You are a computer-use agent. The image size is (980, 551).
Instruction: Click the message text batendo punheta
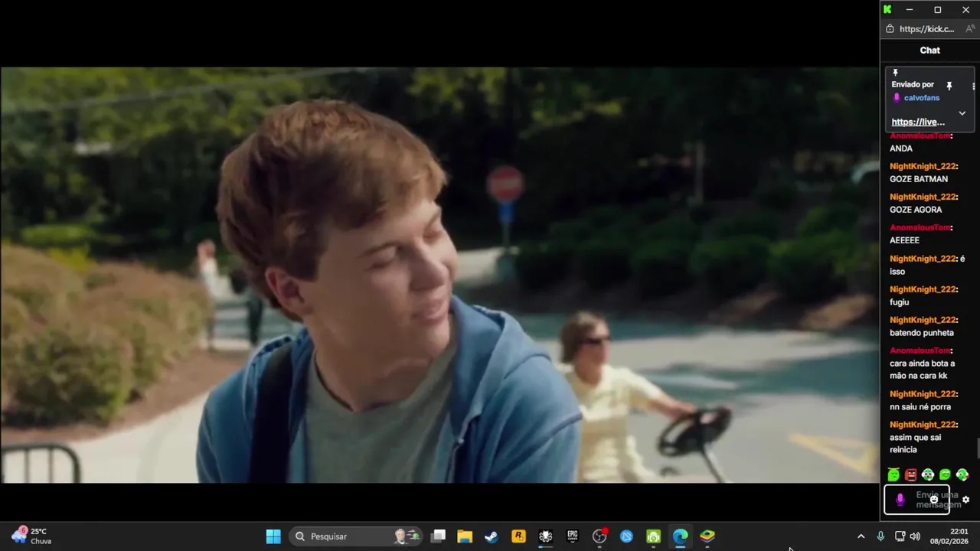(x=922, y=333)
